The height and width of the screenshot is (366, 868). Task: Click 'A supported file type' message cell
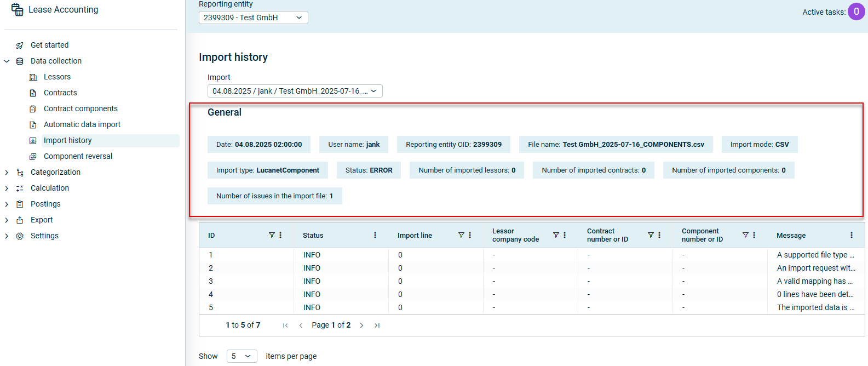coord(815,255)
